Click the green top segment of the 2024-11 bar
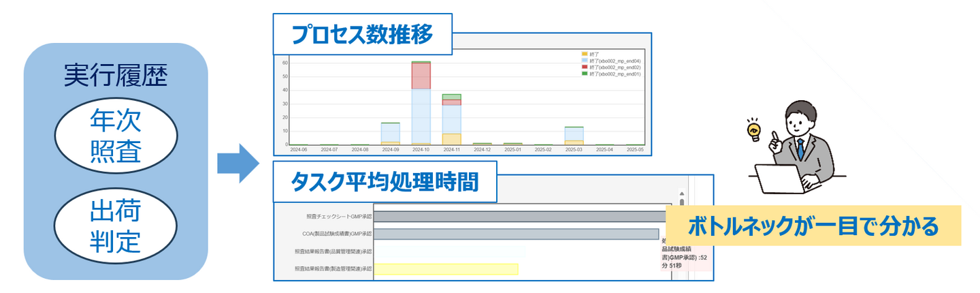 pos(452,97)
